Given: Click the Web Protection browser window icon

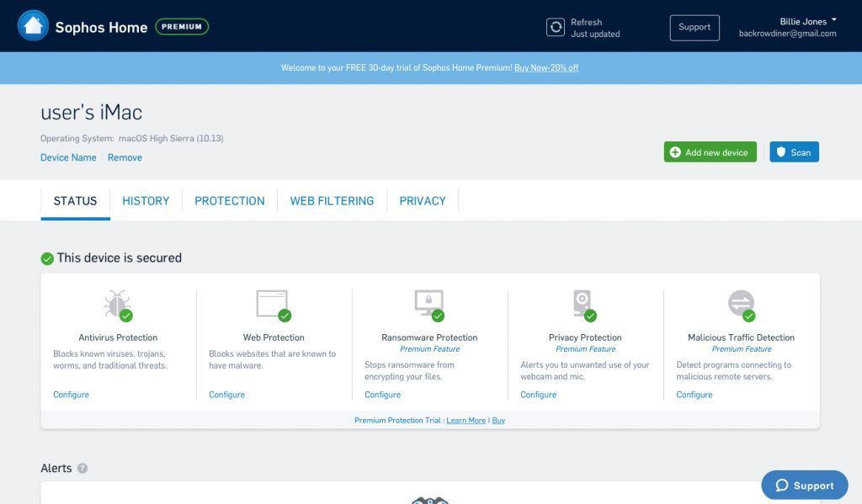Looking at the screenshot, I should 274,305.
